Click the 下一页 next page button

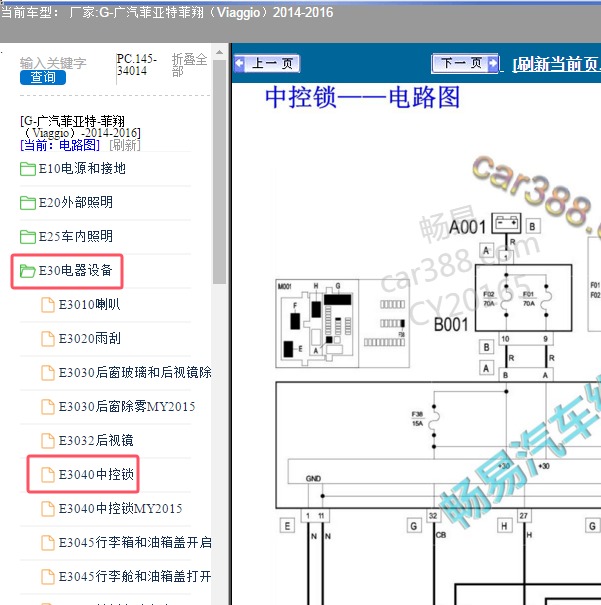click(465, 63)
